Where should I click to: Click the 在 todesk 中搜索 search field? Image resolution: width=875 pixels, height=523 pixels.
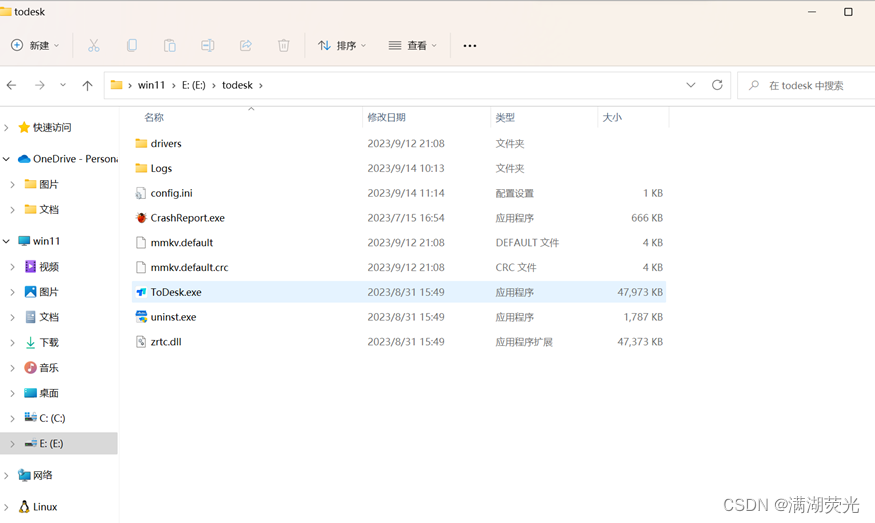pyautogui.click(x=806, y=85)
